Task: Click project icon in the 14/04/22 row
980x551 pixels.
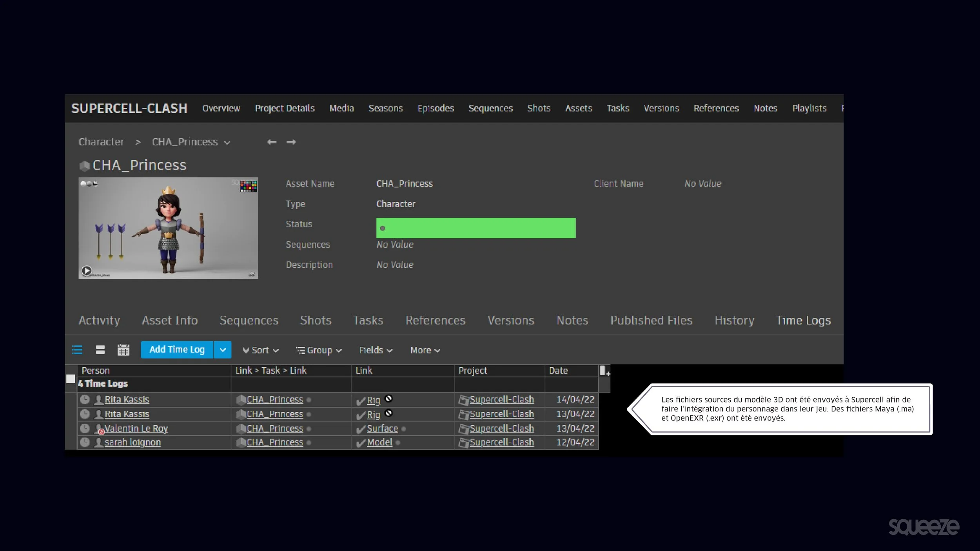Action: tap(464, 400)
